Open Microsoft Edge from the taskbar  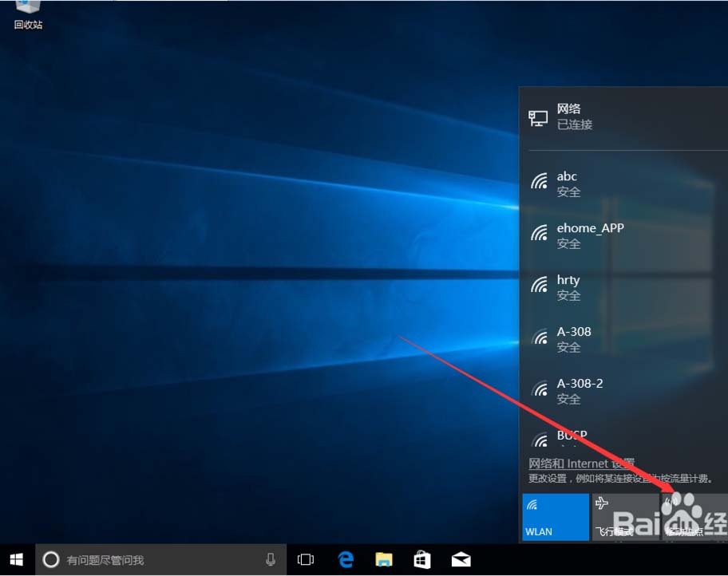pyautogui.click(x=346, y=559)
